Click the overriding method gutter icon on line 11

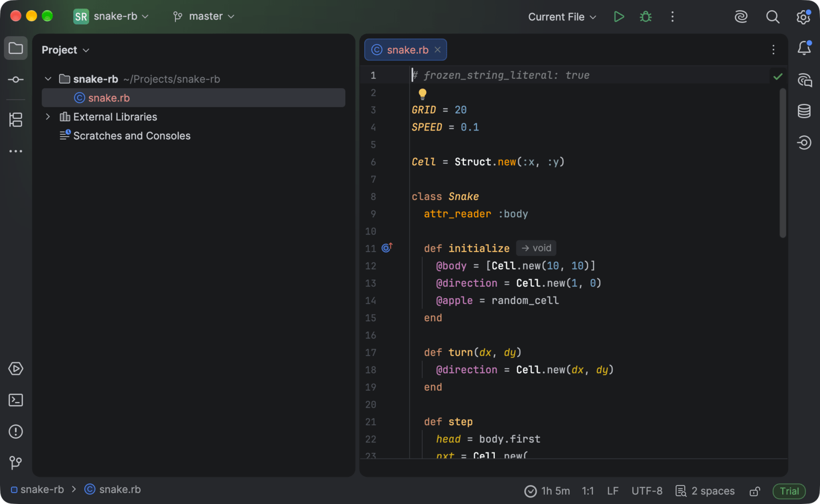pos(387,247)
